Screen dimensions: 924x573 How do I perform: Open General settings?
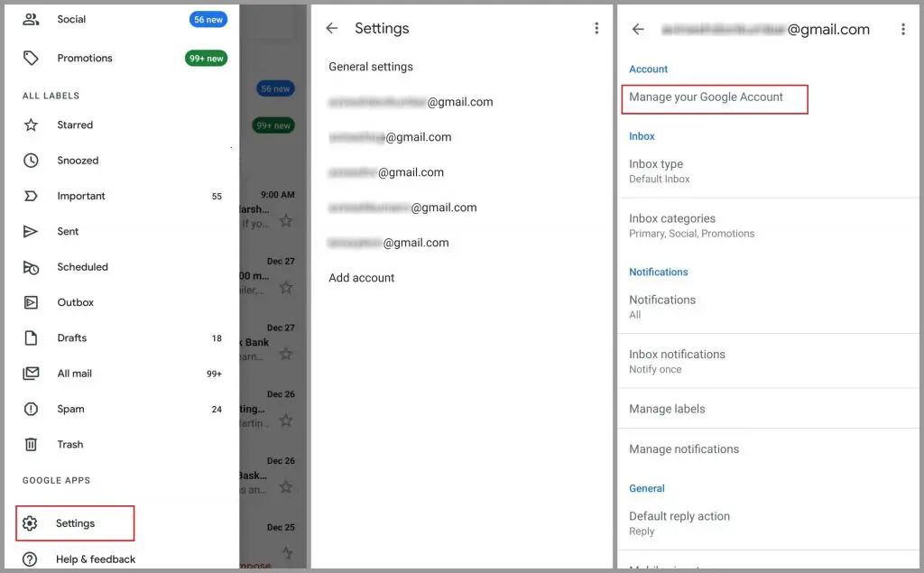[371, 67]
